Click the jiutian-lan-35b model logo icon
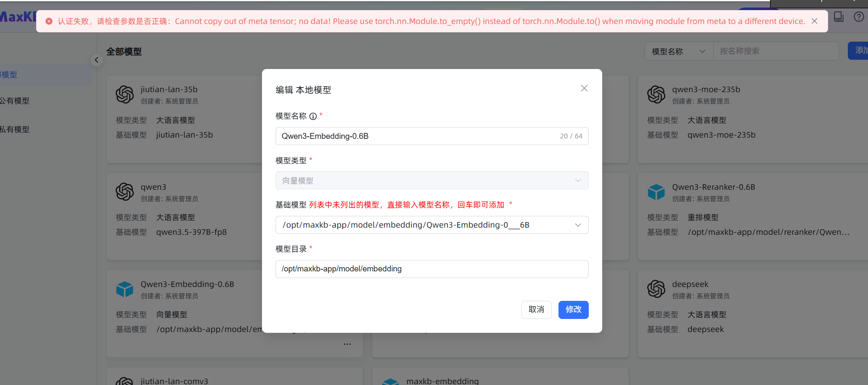Viewport: 868px width, 385px height. coord(124,94)
